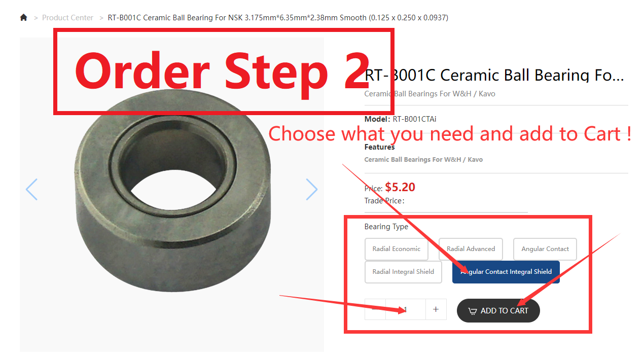This screenshot has width=644, height=357.
Task: Decrease quantity with the minus button
Action: pyautogui.click(x=375, y=309)
